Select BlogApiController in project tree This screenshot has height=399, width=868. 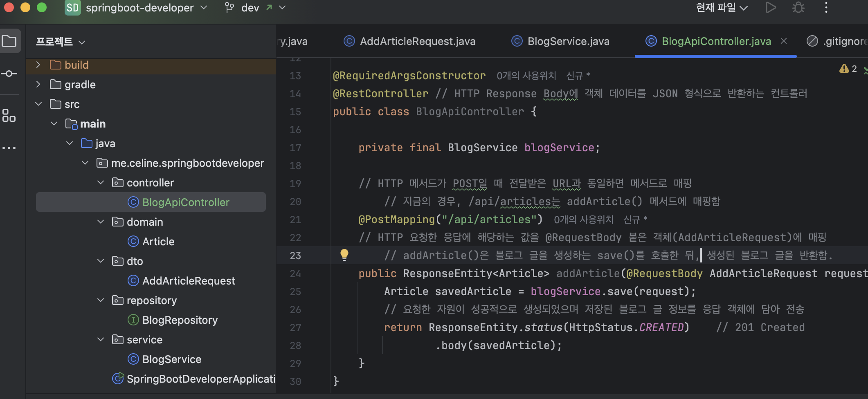pyautogui.click(x=151, y=202)
